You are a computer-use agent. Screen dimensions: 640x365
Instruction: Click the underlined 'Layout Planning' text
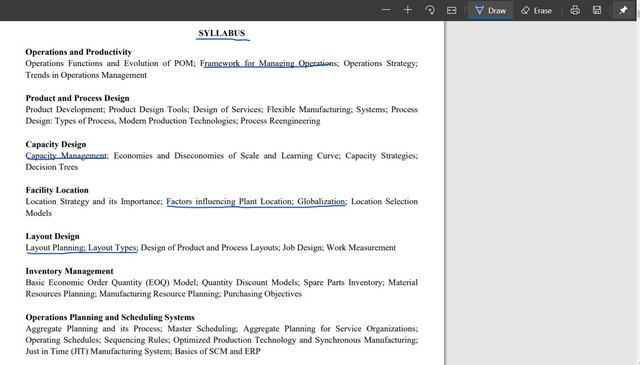point(55,247)
